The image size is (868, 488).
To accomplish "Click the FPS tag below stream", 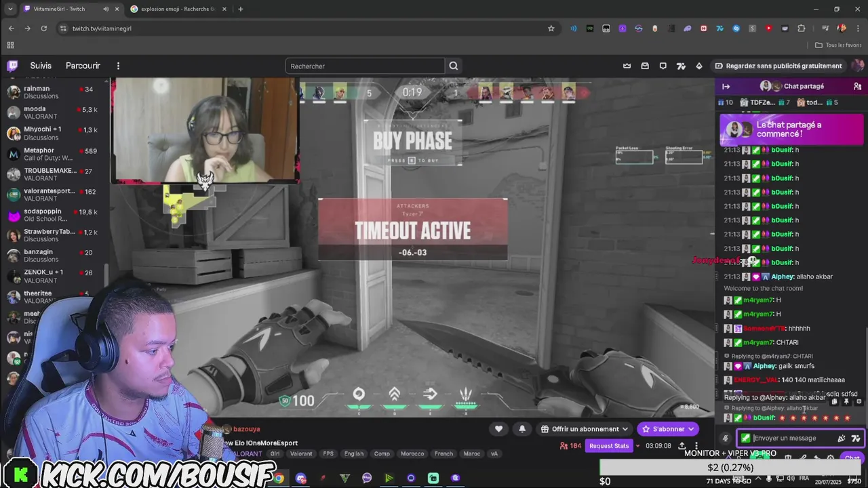I will [x=328, y=454].
